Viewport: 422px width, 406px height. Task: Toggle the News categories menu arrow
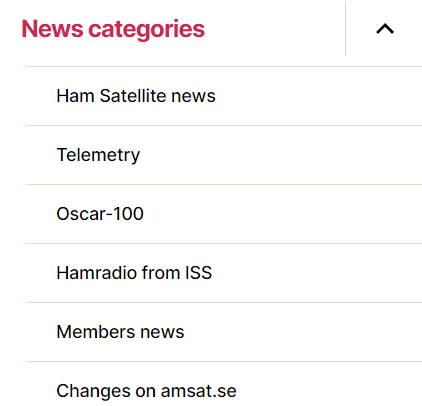(385, 29)
